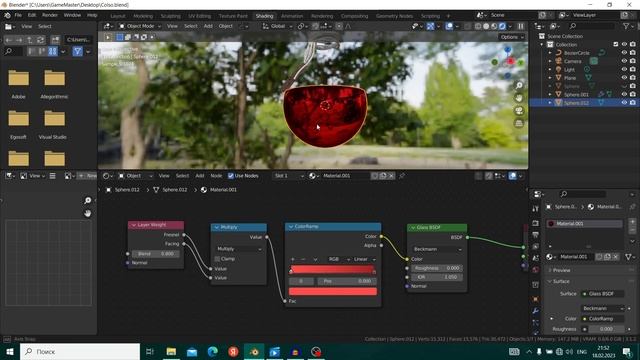Open Output properties tab
The height and width of the screenshot is (360, 640).
pyautogui.click(x=536, y=235)
